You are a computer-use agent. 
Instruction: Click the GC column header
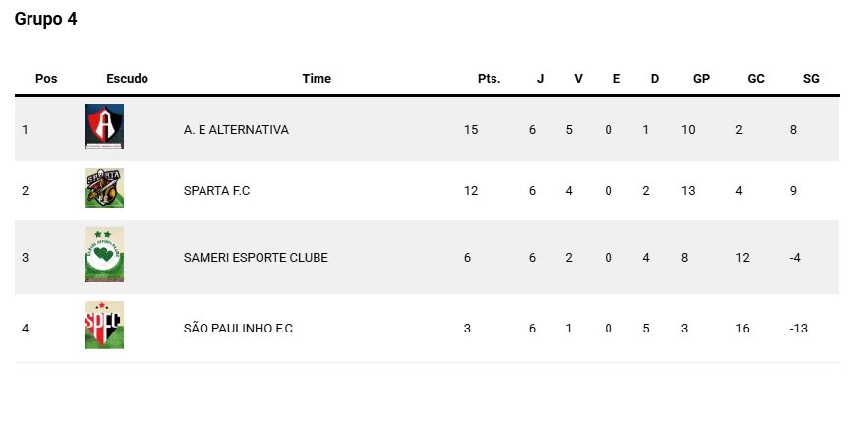point(756,79)
